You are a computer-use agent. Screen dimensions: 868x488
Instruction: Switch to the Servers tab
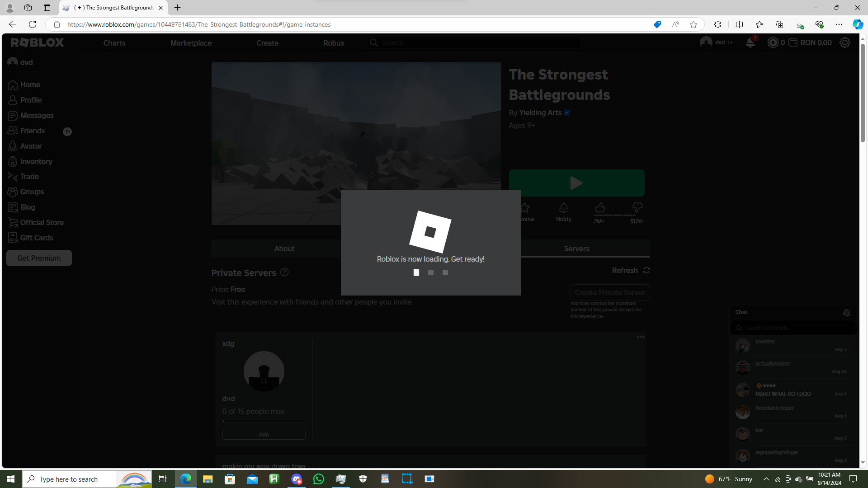[576, 249]
